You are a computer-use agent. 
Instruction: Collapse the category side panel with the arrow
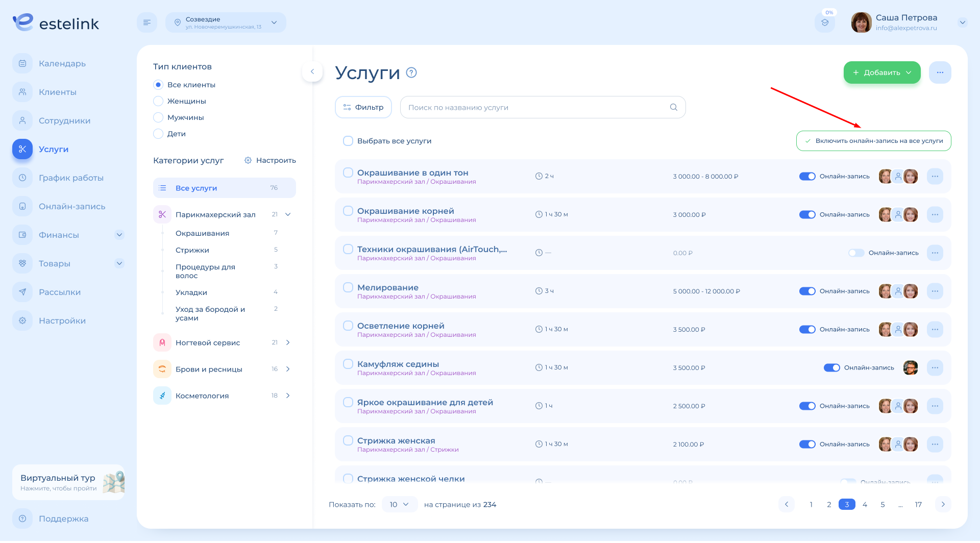coord(312,71)
